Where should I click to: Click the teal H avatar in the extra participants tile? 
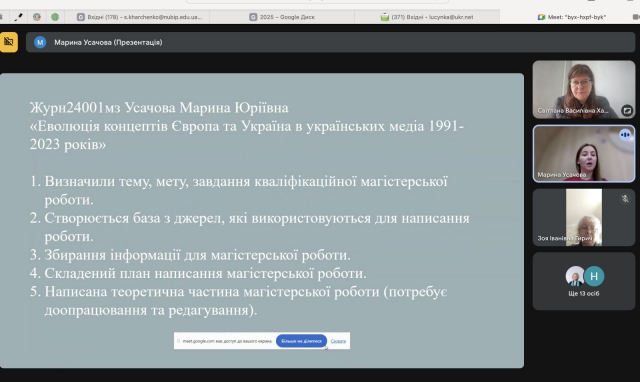(x=594, y=276)
